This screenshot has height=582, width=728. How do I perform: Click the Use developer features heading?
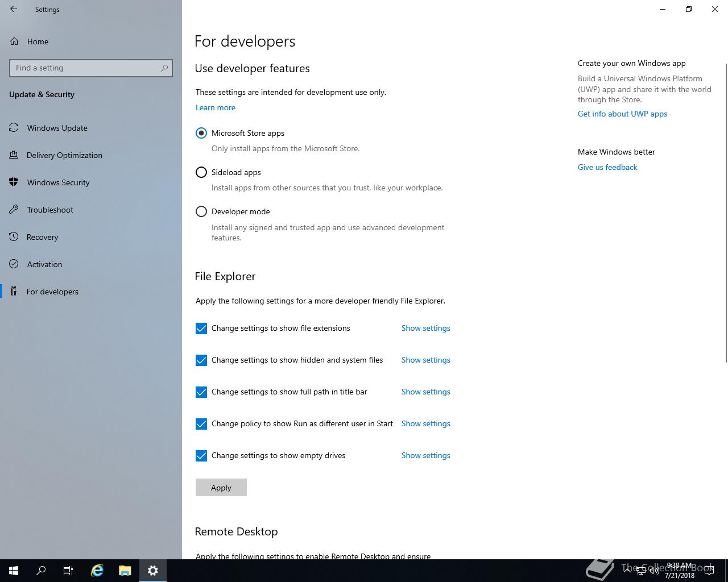click(x=253, y=68)
